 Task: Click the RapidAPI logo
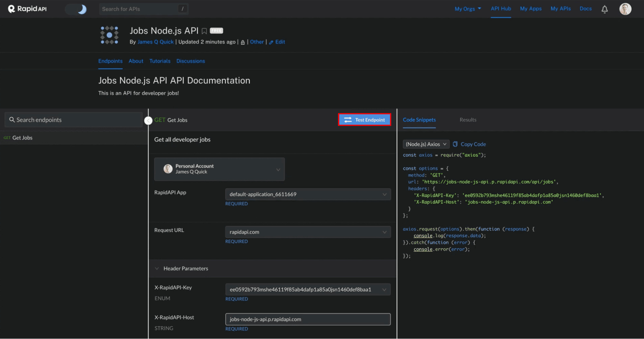pos(27,9)
